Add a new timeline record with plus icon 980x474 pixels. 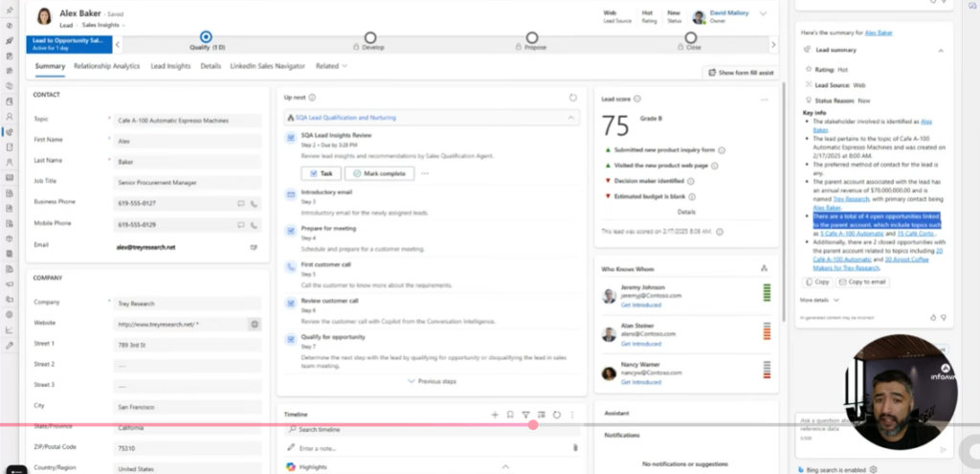click(494, 415)
